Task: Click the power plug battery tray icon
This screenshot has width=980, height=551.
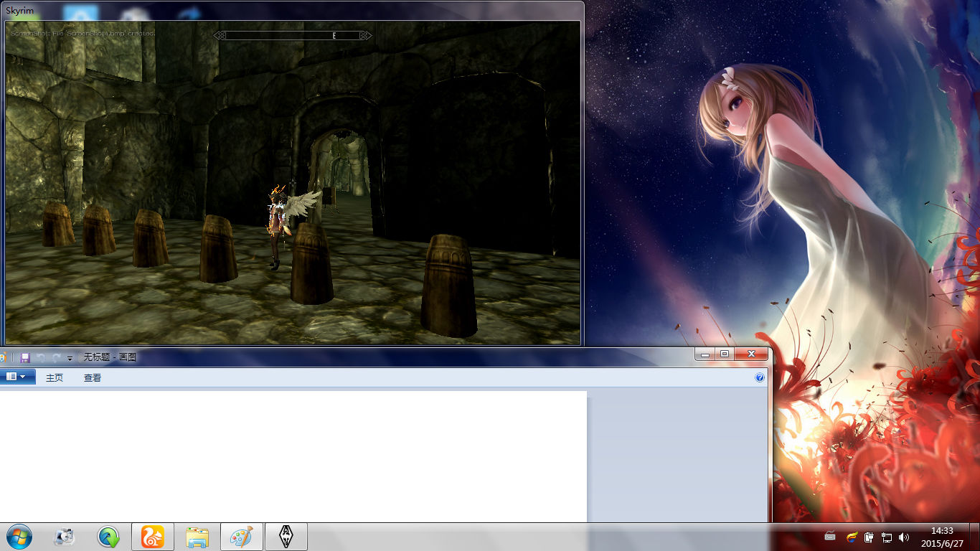Action: point(869,537)
